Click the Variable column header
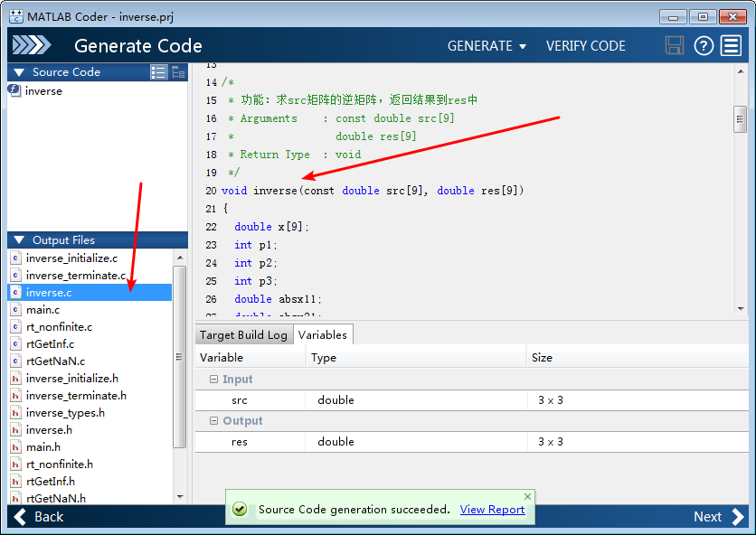756x535 pixels. [x=250, y=358]
